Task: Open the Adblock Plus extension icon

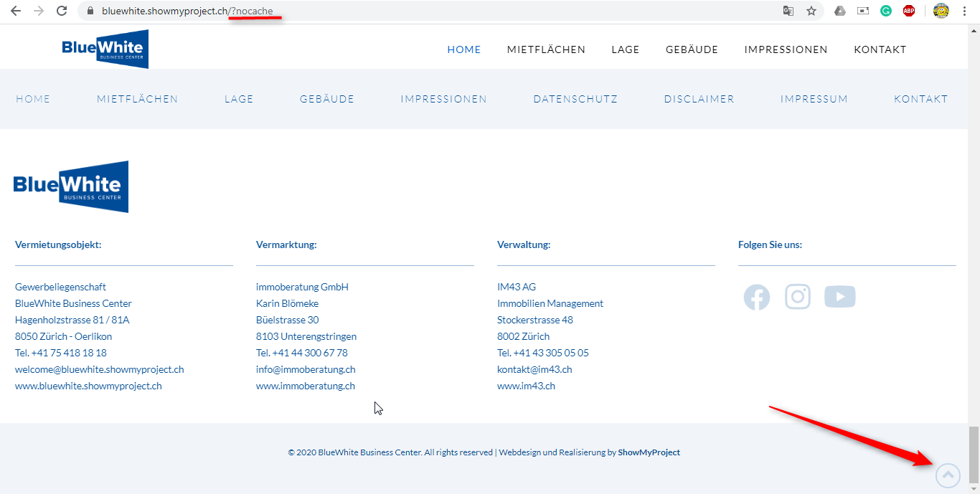Action: tap(909, 11)
